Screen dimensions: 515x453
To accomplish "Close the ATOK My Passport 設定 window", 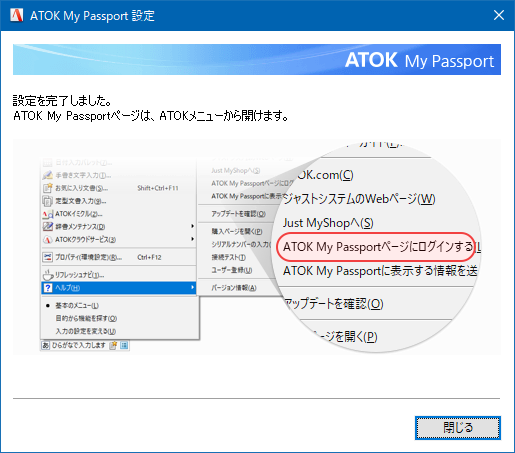I will click(499, 15).
